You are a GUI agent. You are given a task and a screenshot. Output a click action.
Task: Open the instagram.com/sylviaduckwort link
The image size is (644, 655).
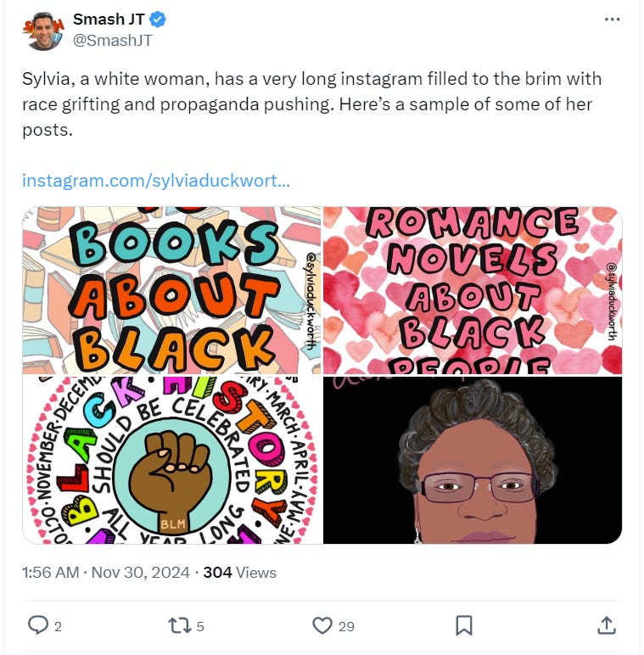156,181
